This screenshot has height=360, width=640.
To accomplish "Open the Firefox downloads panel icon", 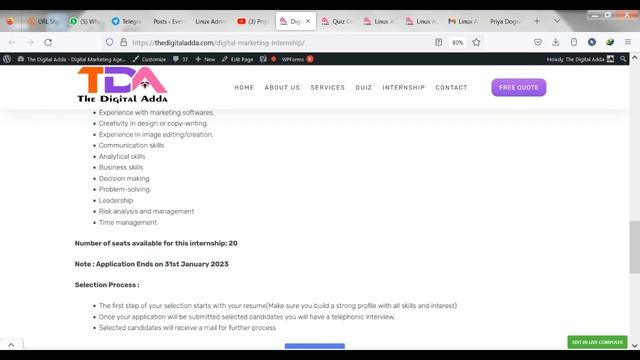I will [x=556, y=42].
